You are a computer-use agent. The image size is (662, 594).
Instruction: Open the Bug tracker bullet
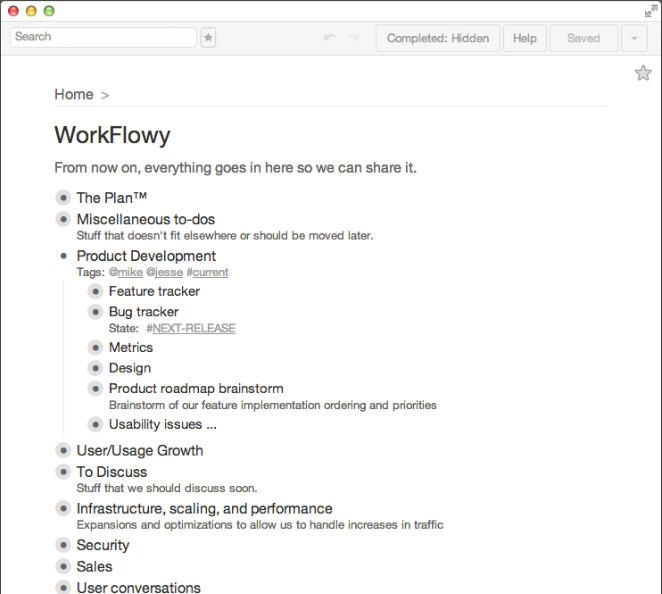coord(95,312)
